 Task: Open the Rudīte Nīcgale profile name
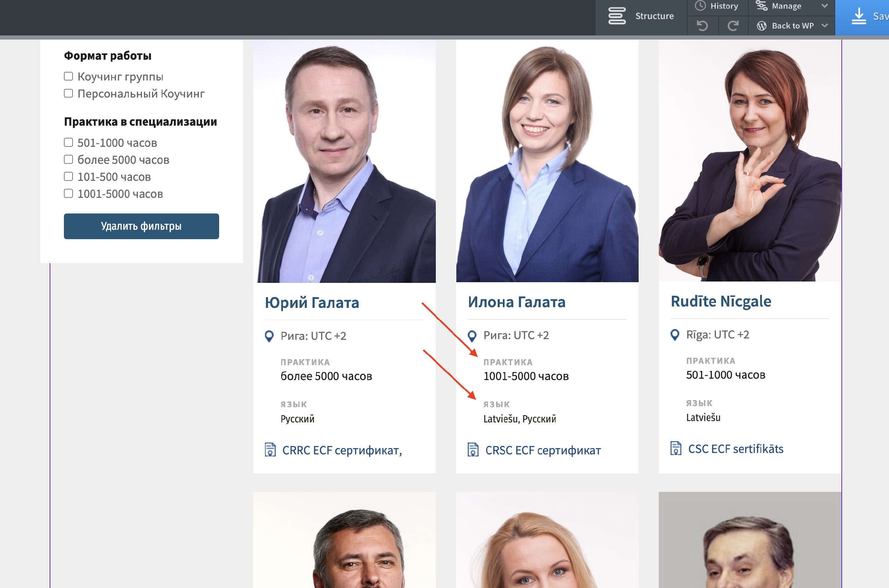pyautogui.click(x=721, y=301)
